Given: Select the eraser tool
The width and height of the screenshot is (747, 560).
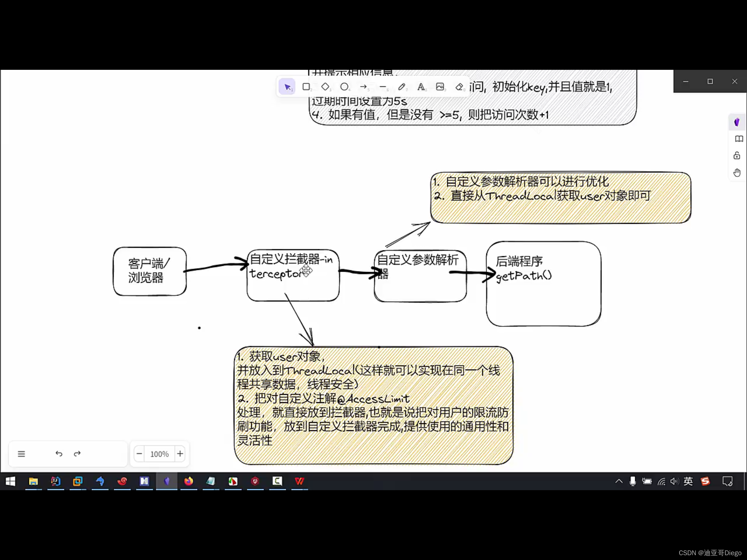Looking at the screenshot, I should pyautogui.click(x=459, y=87).
